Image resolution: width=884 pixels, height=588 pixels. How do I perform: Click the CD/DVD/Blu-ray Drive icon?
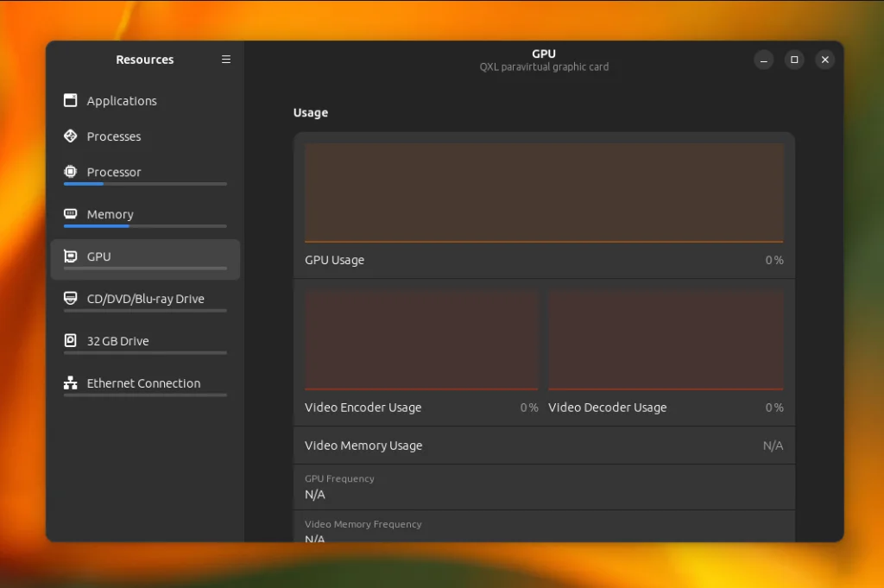71,299
